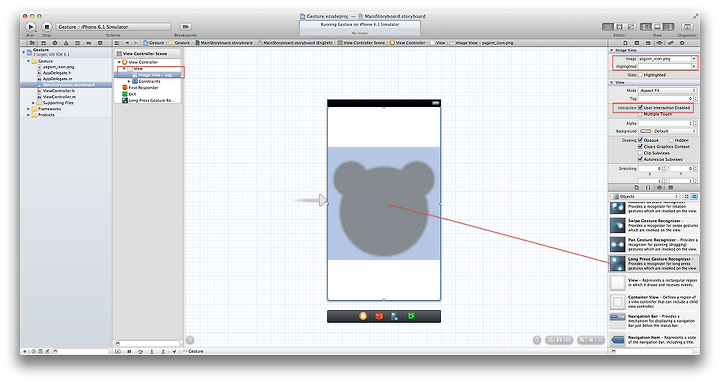Toggle the Navigator pane view button
The width and height of the screenshot is (720, 383).
tap(646, 27)
